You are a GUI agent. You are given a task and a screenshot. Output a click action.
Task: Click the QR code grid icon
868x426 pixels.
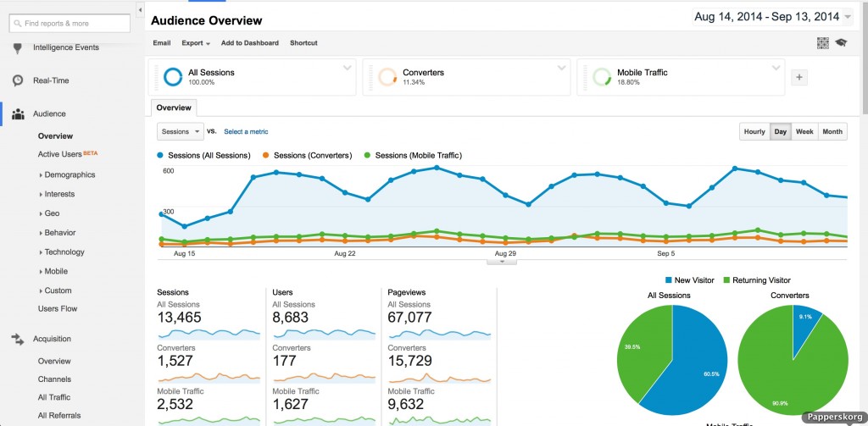pos(823,43)
